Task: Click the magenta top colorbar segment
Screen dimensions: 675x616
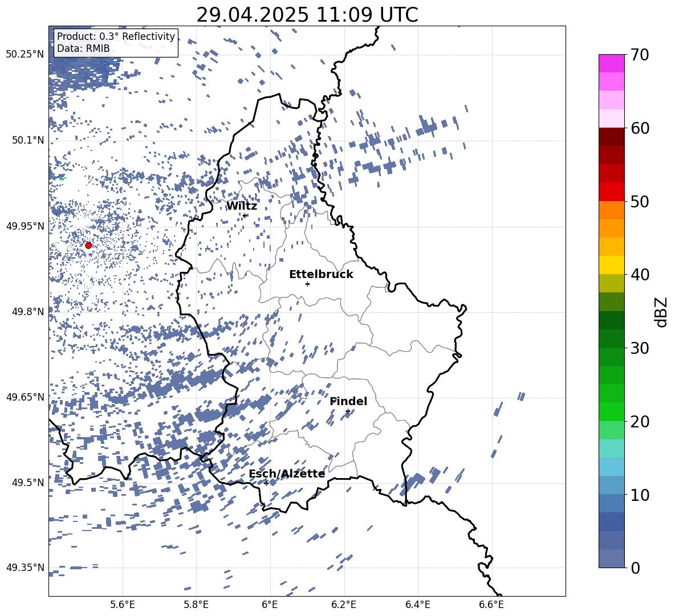Action: (611, 63)
